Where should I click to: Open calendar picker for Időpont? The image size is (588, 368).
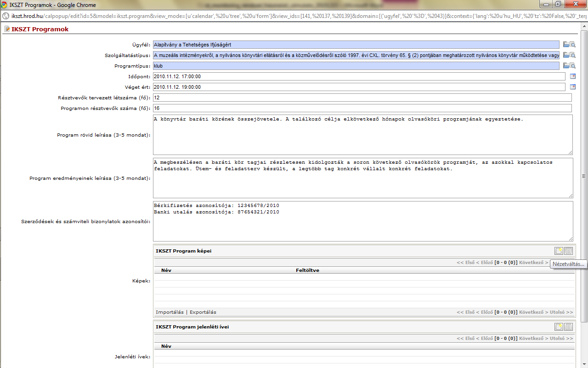coord(573,76)
